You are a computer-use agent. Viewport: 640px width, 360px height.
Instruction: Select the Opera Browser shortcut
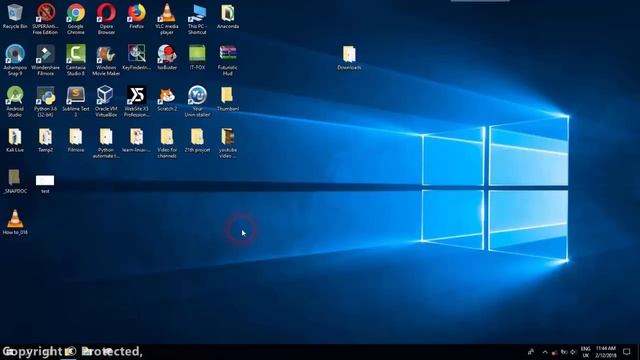[x=106, y=19]
